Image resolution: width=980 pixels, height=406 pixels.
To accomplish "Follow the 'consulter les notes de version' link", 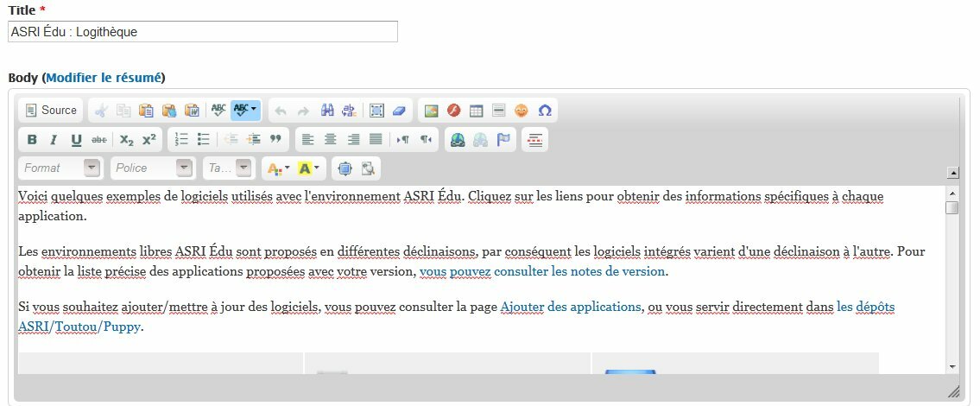I will coord(581,271).
